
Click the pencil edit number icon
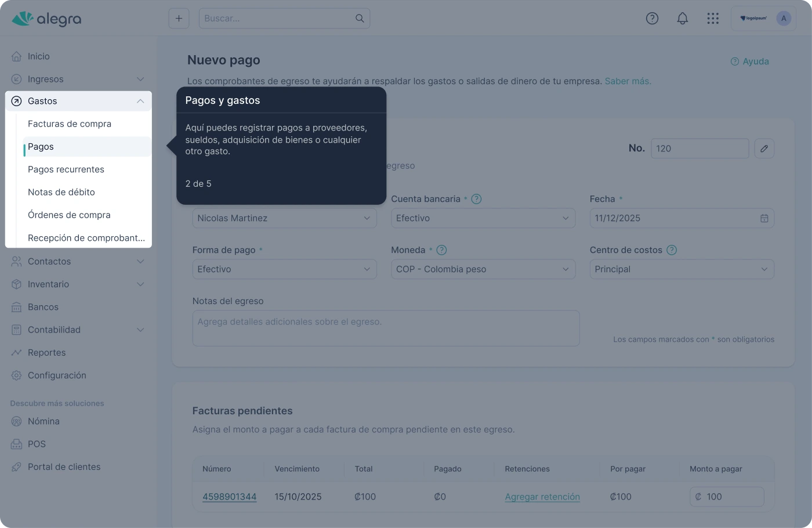coord(764,149)
